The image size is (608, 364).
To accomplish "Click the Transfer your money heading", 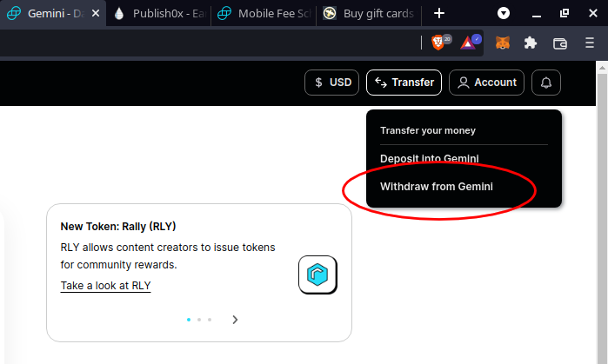I will 428,130.
